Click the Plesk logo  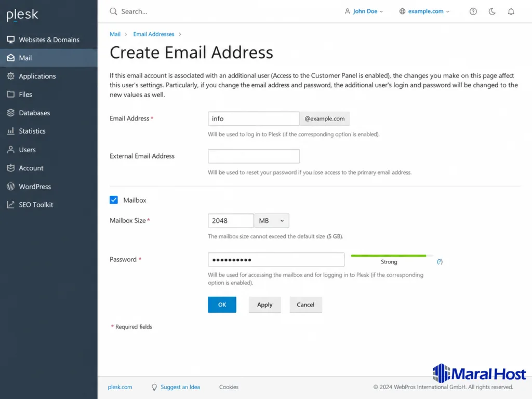(x=22, y=15)
